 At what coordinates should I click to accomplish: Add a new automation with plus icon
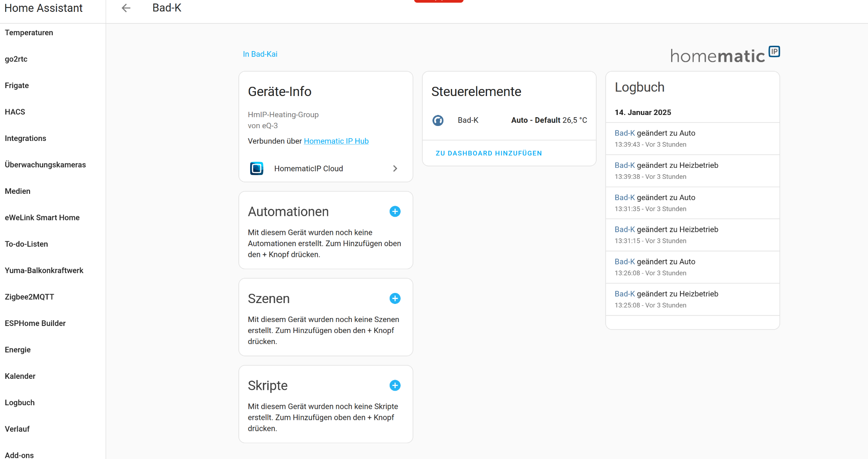[x=395, y=211]
